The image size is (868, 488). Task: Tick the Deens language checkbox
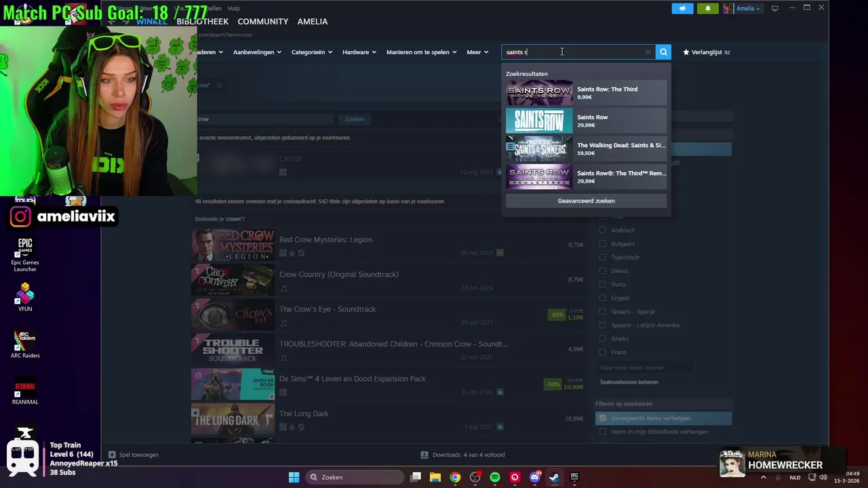(602, 270)
